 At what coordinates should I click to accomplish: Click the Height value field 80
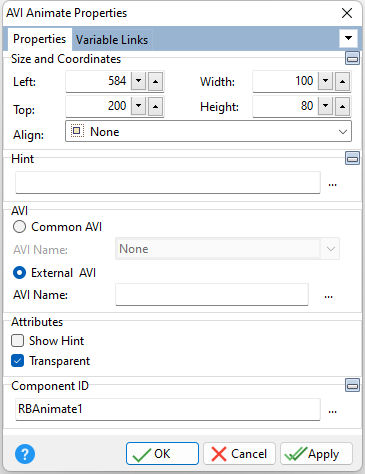point(285,106)
